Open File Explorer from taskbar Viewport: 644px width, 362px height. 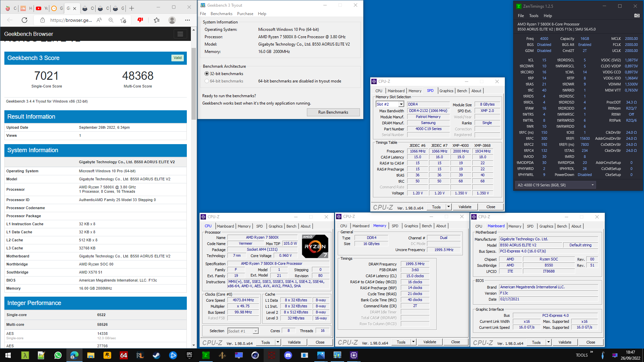point(91,355)
